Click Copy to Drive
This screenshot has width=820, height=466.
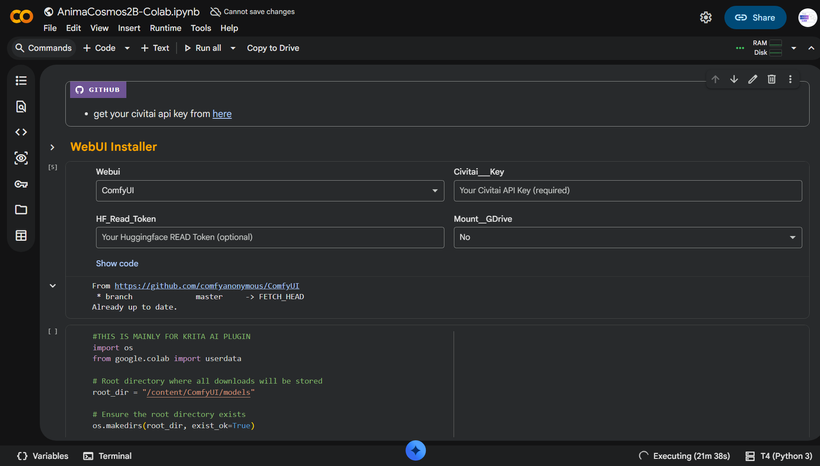[273, 48]
